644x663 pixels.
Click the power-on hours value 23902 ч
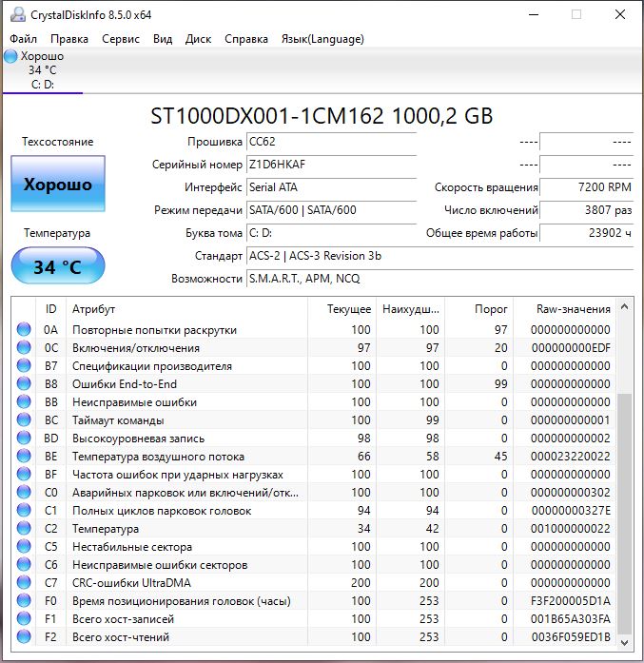point(587,233)
